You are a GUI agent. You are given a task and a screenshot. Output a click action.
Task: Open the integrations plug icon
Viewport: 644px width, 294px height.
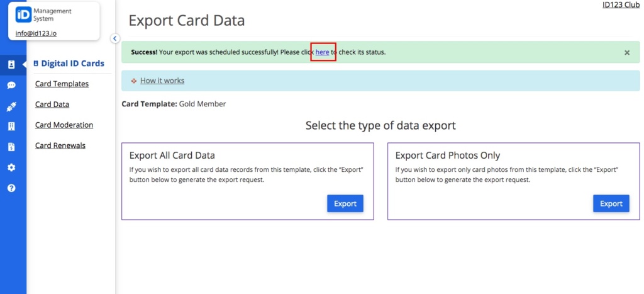tap(11, 106)
